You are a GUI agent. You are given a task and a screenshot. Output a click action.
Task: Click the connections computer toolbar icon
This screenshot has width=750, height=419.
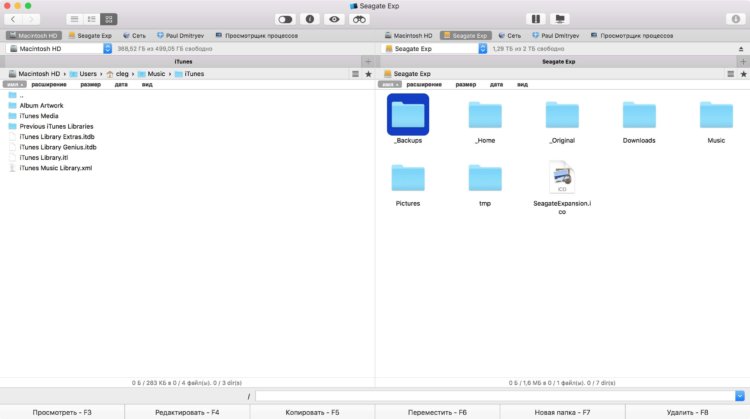click(x=560, y=19)
